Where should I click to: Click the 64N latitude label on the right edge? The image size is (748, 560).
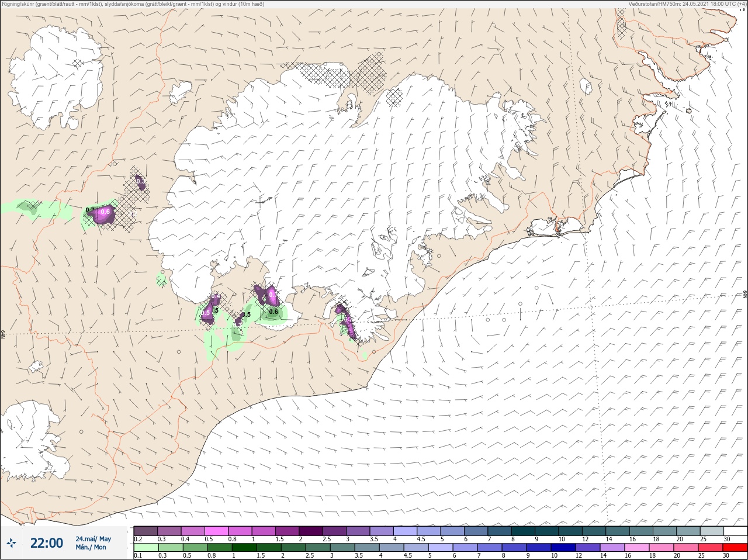(x=744, y=295)
